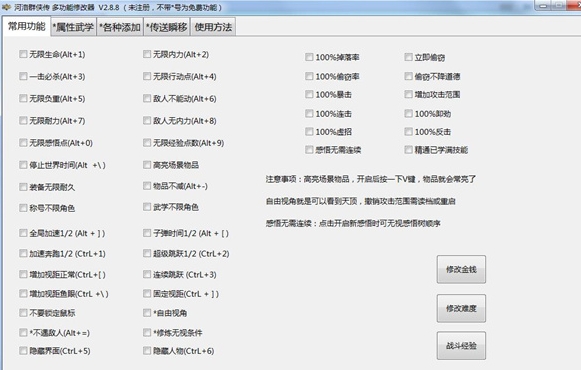Check 隐藏界面(Ctrl+5) option

tap(23, 351)
